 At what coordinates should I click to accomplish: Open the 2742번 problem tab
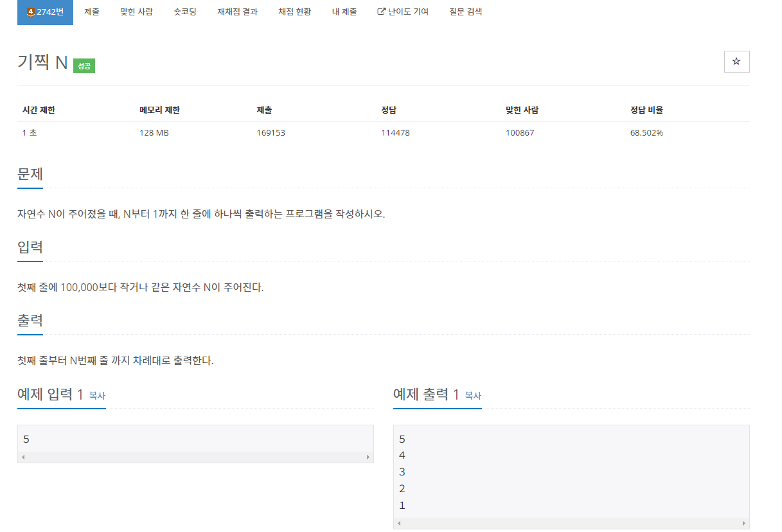click(45, 12)
